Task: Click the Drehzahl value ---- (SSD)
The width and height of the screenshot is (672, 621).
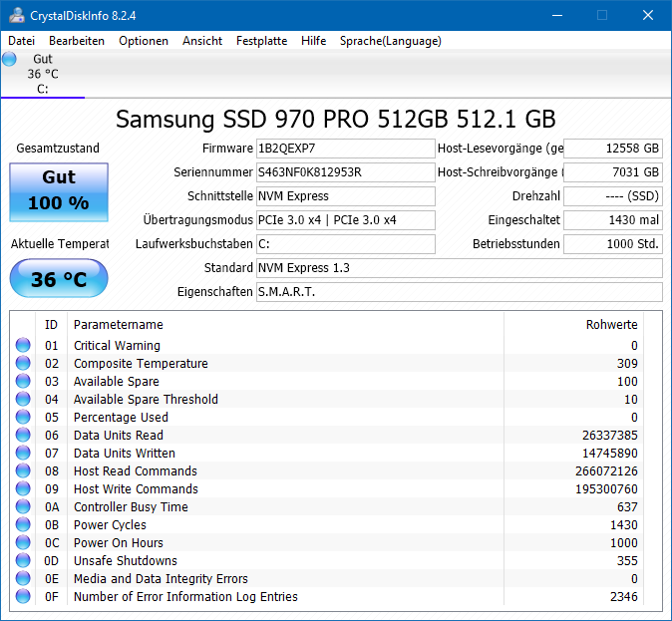Action: tap(613, 196)
